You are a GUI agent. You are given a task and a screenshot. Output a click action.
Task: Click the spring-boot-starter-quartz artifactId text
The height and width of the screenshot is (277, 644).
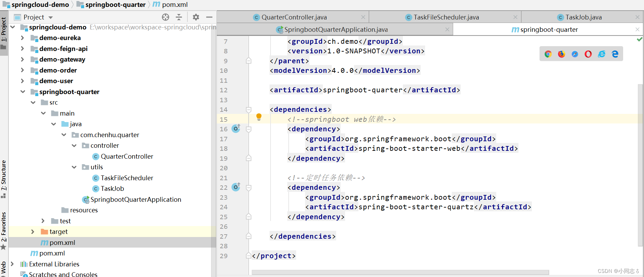click(416, 207)
